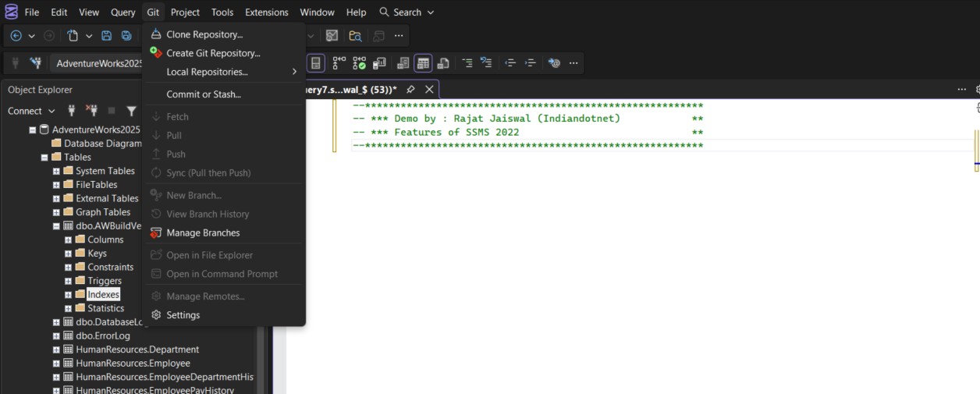Select the Statistics folder in tree
Image resolution: width=980 pixels, height=394 pixels.
(106, 308)
